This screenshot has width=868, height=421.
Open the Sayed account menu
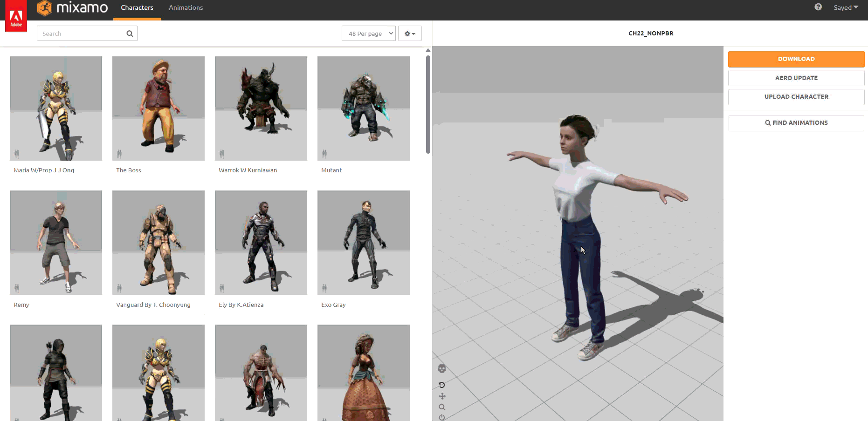[x=846, y=7]
